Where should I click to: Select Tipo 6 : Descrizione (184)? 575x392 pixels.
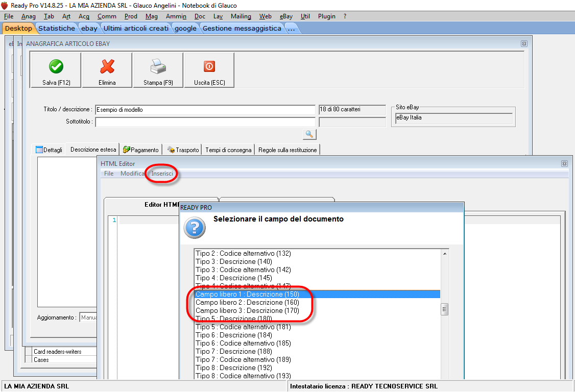[318, 335]
